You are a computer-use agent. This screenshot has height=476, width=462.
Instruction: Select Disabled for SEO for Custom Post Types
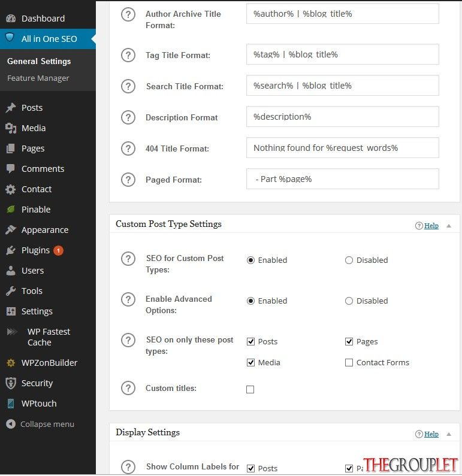[x=349, y=260]
